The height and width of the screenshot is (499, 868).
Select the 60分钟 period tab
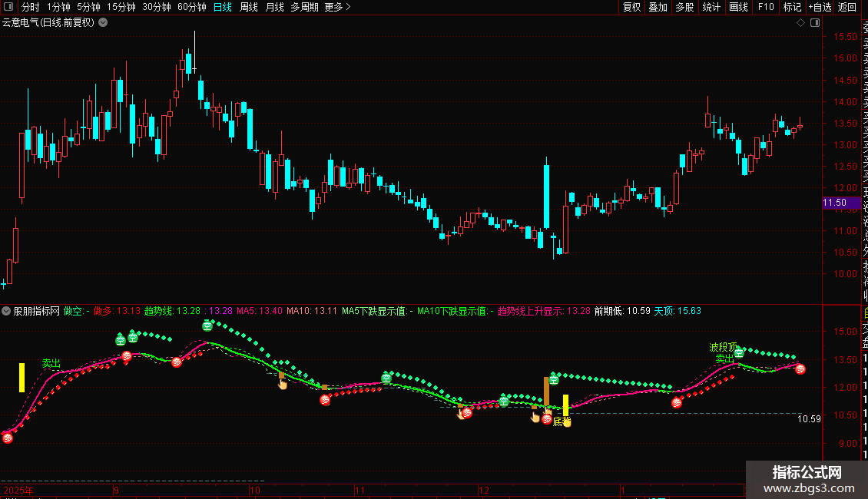click(192, 7)
